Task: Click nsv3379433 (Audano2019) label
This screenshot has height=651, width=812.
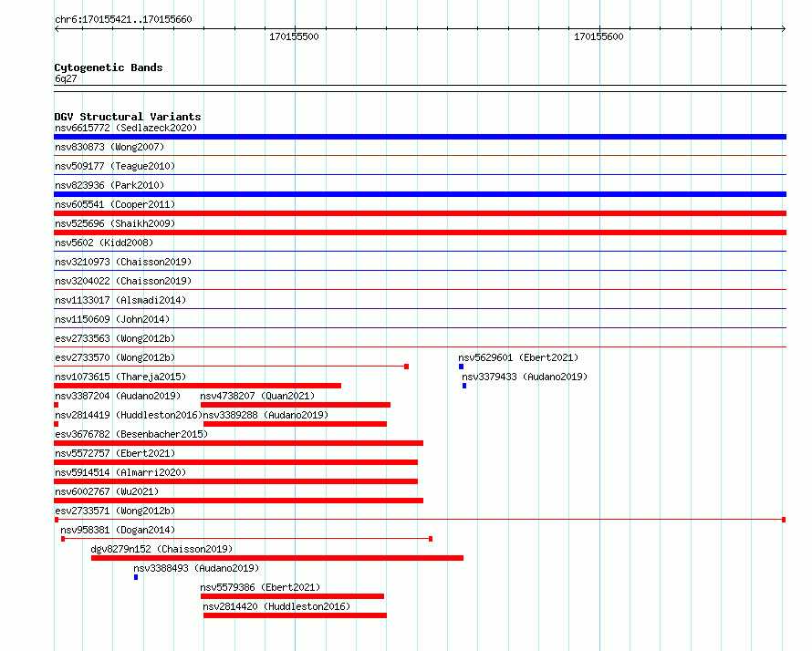Action: tap(525, 377)
